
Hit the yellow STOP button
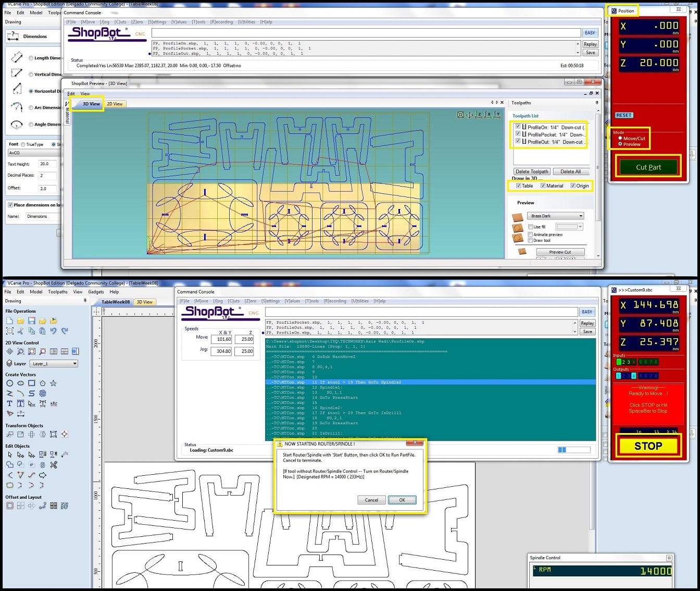pyautogui.click(x=648, y=446)
